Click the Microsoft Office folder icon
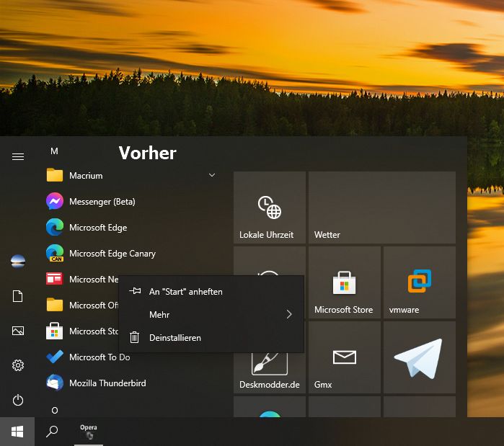This screenshot has width=504, height=446. point(54,305)
